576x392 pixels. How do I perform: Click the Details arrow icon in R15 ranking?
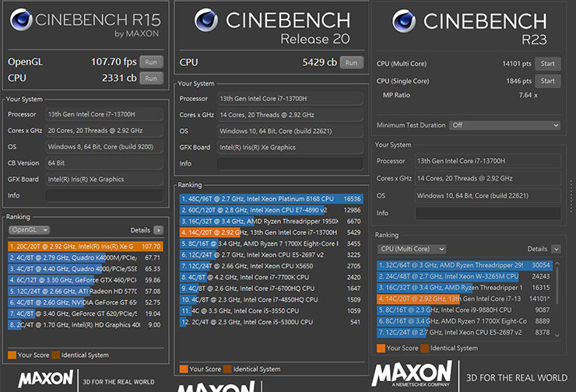point(158,230)
